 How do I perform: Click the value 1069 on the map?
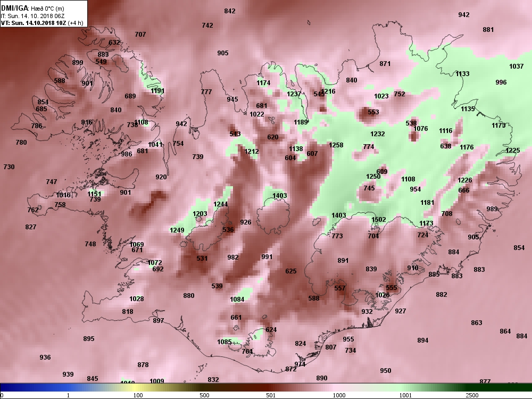(x=137, y=244)
